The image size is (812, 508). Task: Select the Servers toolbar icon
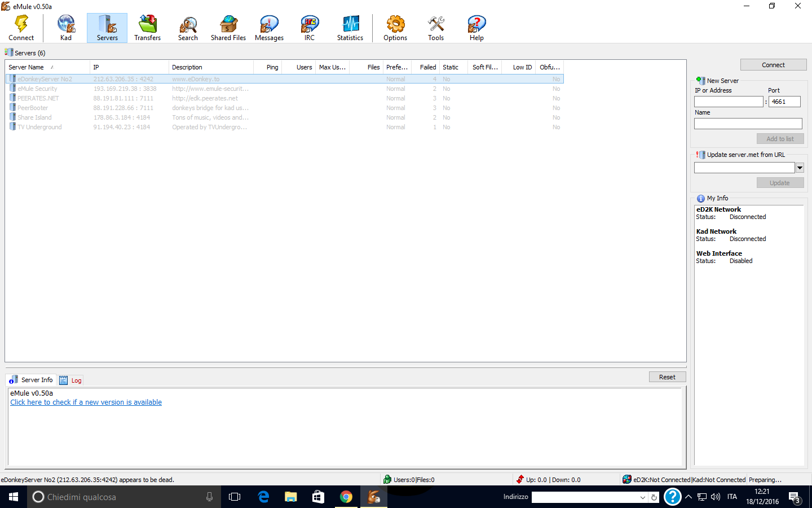tap(107, 24)
